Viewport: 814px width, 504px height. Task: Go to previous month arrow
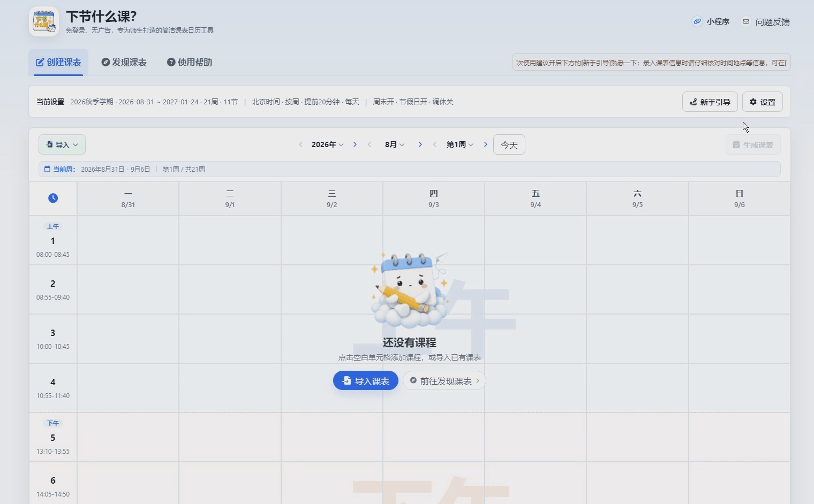pos(370,144)
